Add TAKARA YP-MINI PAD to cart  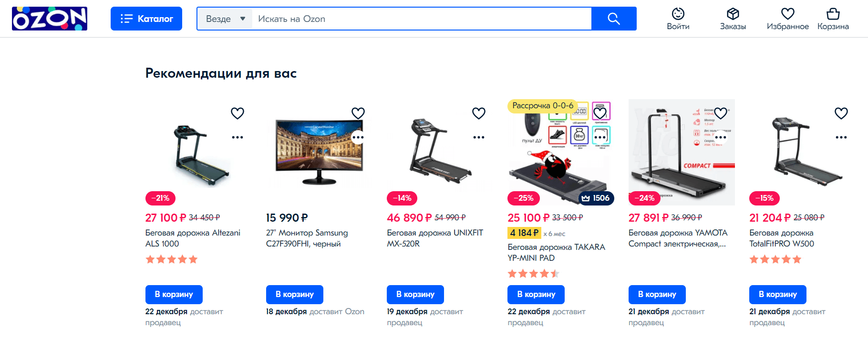536,294
